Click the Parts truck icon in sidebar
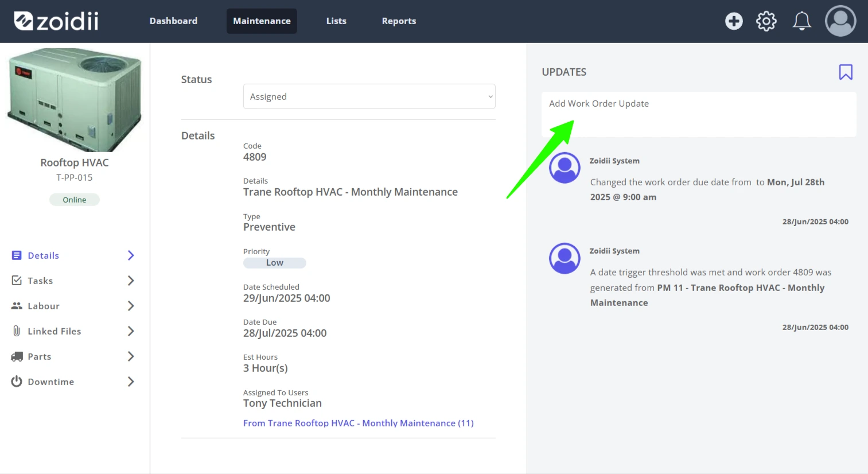This screenshot has width=868, height=474. point(17,356)
